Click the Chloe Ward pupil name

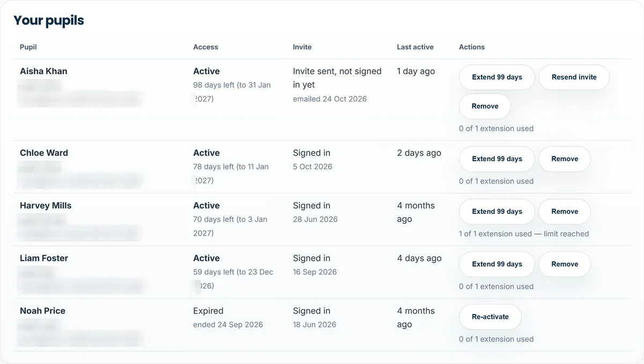(x=44, y=153)
